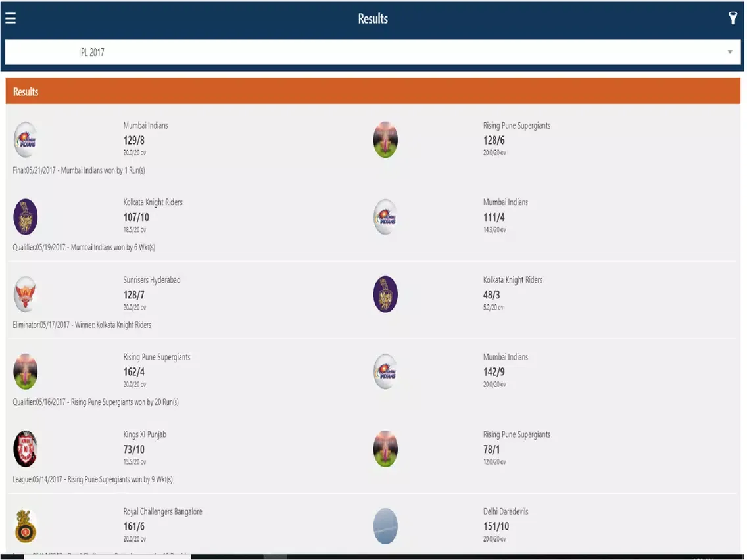The image size is (747, 560).
Task: Click Rising Pune Supergiants logo scoring 78/1
Action: (x=385, y=448)
